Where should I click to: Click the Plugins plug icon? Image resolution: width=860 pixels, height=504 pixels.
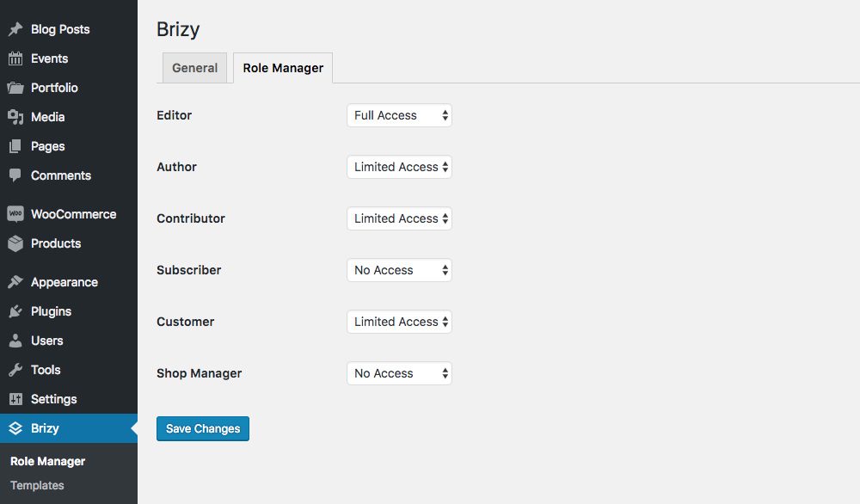(x=15, y=311)
